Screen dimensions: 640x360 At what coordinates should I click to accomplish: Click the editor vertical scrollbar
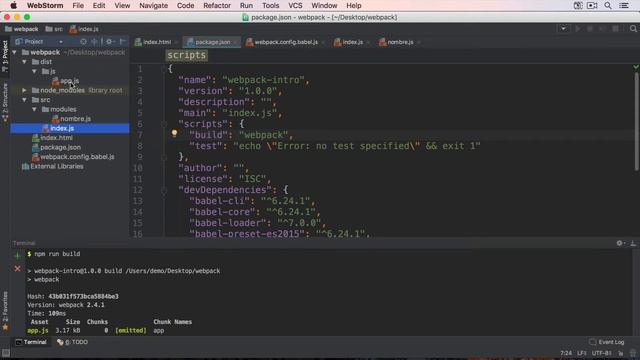[636, 122]
